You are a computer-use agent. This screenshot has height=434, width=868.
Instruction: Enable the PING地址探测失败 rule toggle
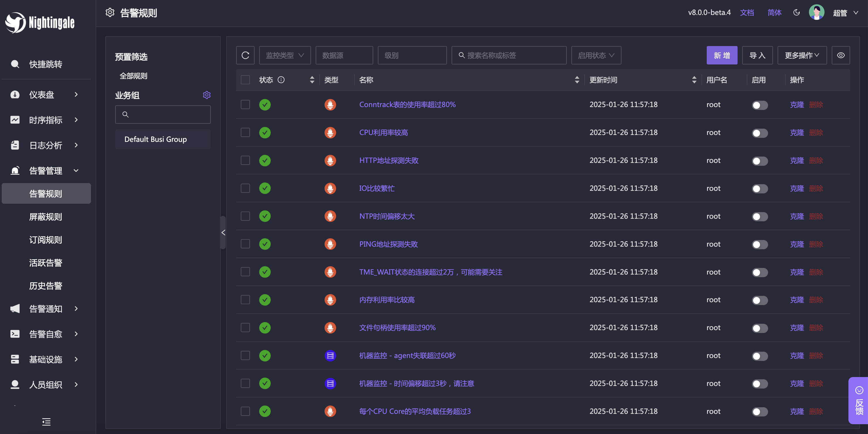tap(759, 244)
